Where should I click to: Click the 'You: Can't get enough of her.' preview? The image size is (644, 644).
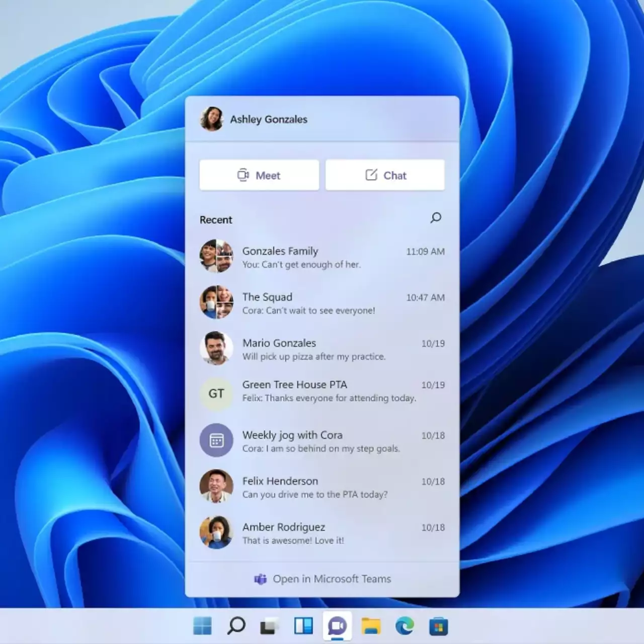[x=301, y=265]
